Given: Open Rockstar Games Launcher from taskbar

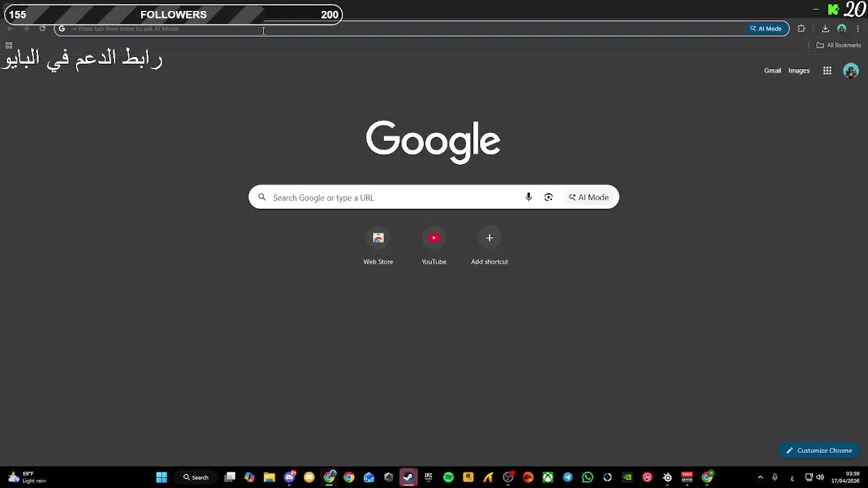Looking at the screenshot, I should coord(468,477).
